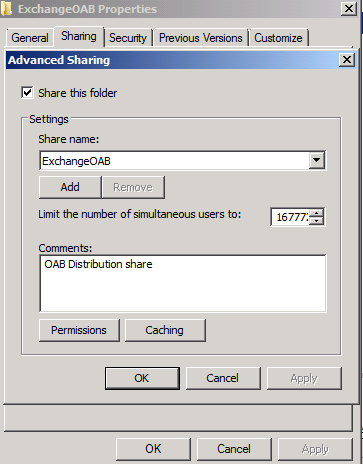Click the 'OAB Distribution share' comment text
Viewport: 363px width, 464px height.
pyautogui.click(x=98, y=264)
